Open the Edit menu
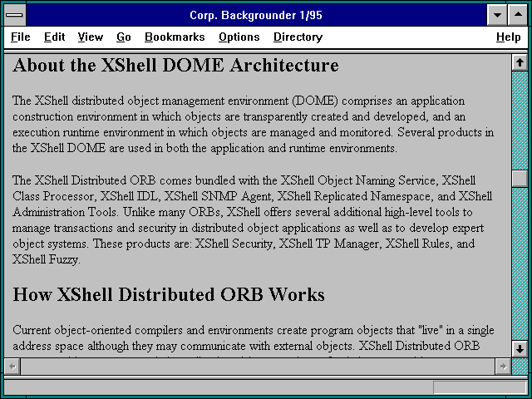The height and width of the screenshot is (399, 532). coord(54,37)
